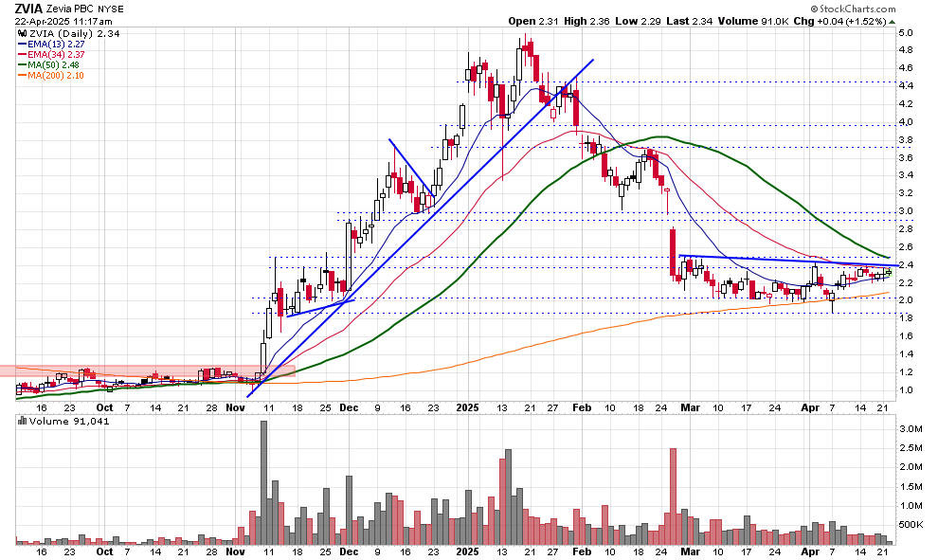The image size is (938, 560).
Task: Click the MA(50) 2.48 legend label
Action: tap(57, 64)
